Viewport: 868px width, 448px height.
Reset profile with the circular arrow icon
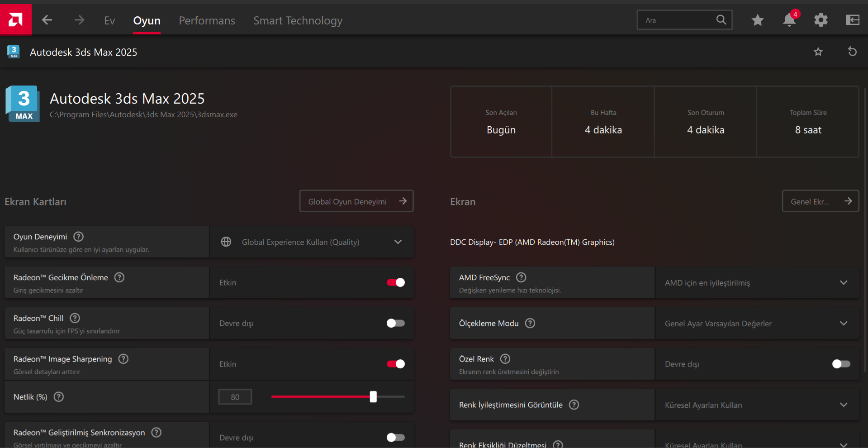(852, 52)
